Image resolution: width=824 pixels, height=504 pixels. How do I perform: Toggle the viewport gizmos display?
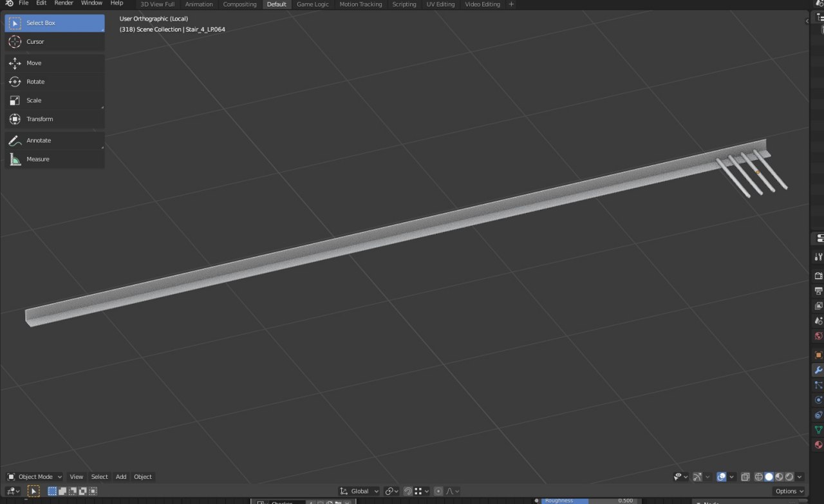697,477
